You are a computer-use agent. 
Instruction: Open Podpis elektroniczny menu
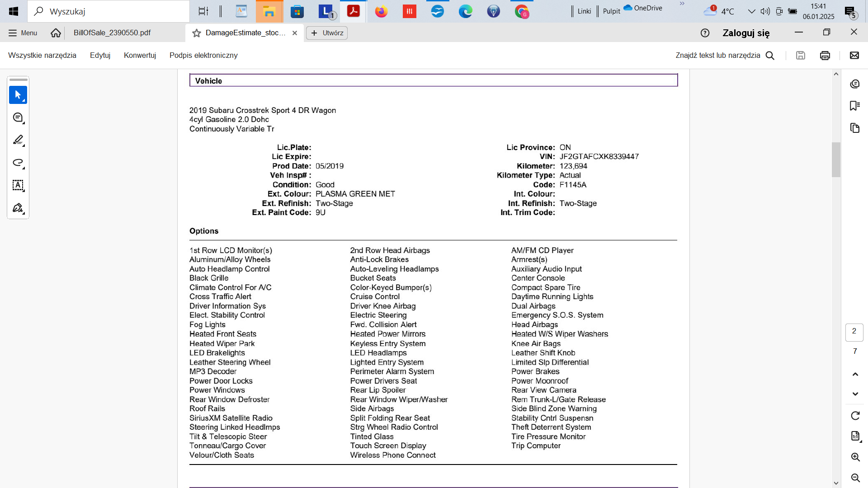pyautogui.click(x=203, y=55)
